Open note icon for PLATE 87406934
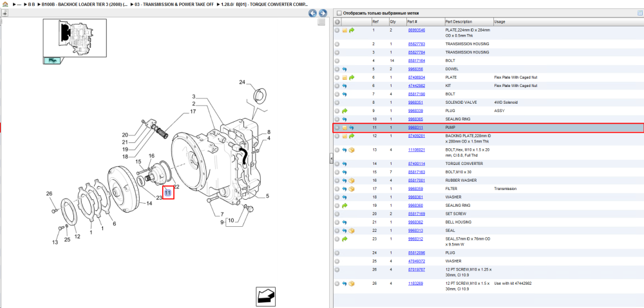The width and height of the screenshot is (644, 308). pos(345,77)
